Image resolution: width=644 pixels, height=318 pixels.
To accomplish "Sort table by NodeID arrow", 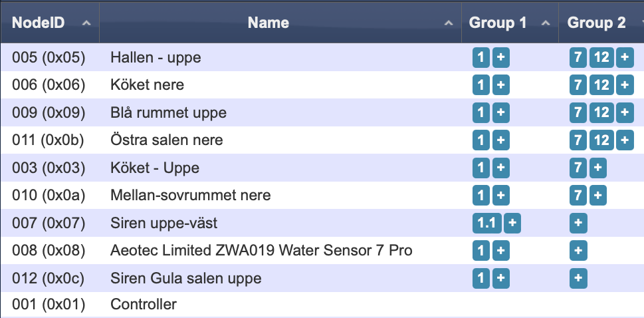I will click(x=86, y=23).
